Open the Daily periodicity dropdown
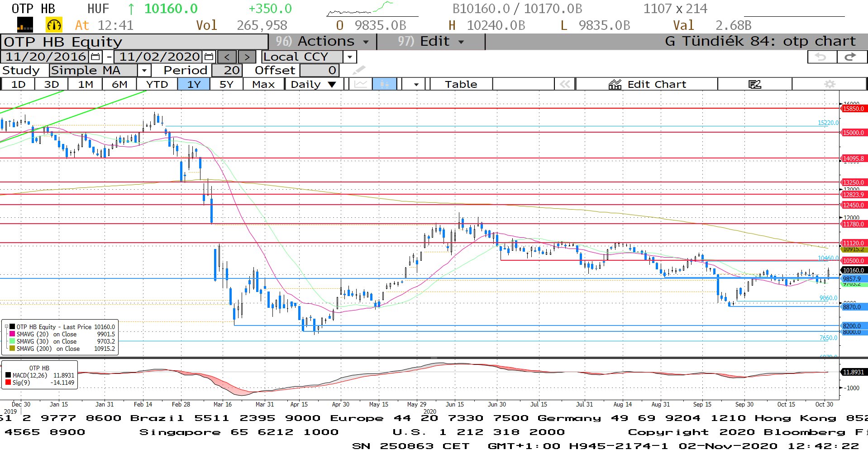This screenshot has width=868, height=464. [x=314, y=84]
